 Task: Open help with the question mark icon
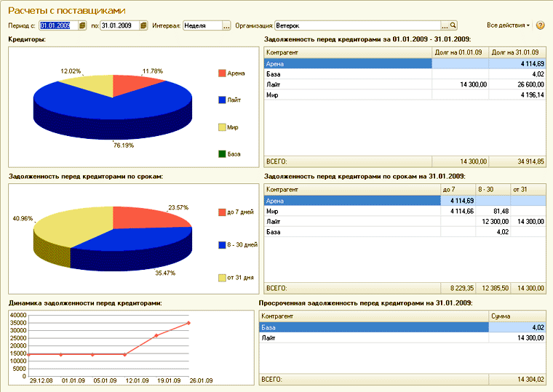click(x=540, y=25)
